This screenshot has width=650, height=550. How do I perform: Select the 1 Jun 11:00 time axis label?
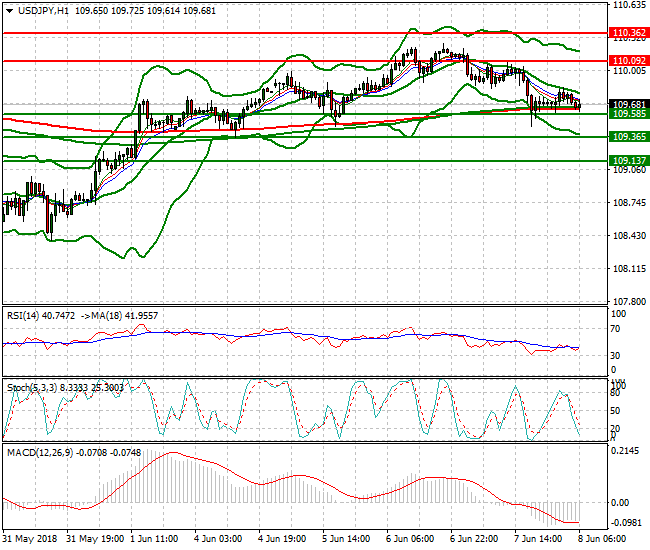tap(154, 539)
